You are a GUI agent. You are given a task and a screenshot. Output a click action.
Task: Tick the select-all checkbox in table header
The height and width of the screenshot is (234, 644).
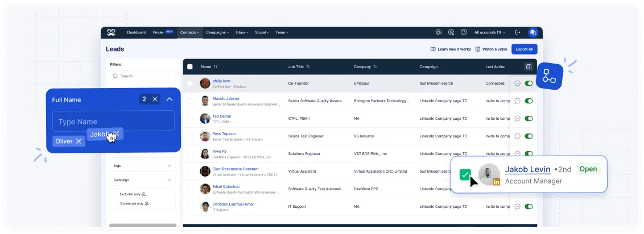click(x=190, y=66)
